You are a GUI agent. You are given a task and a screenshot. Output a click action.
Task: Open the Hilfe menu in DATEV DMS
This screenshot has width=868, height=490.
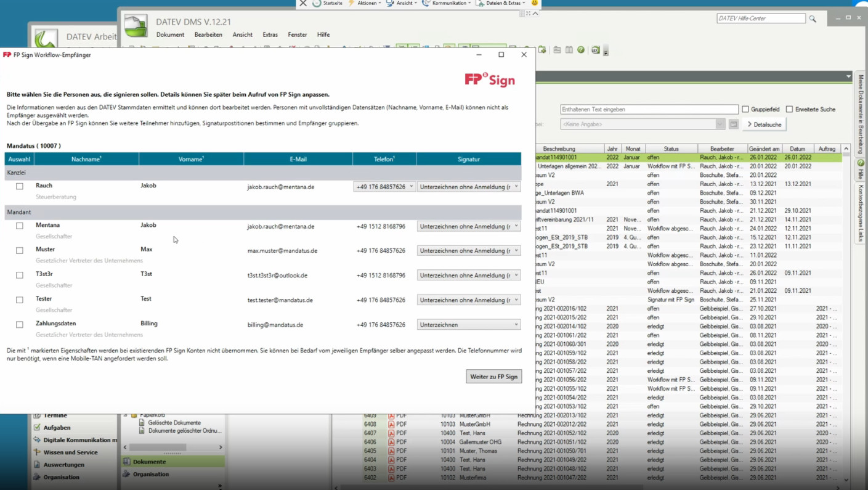(x=323, y=35)
